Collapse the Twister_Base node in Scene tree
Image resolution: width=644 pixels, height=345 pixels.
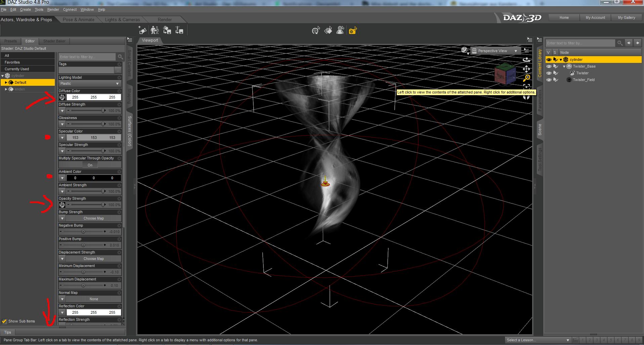click(x=564, y=66)
